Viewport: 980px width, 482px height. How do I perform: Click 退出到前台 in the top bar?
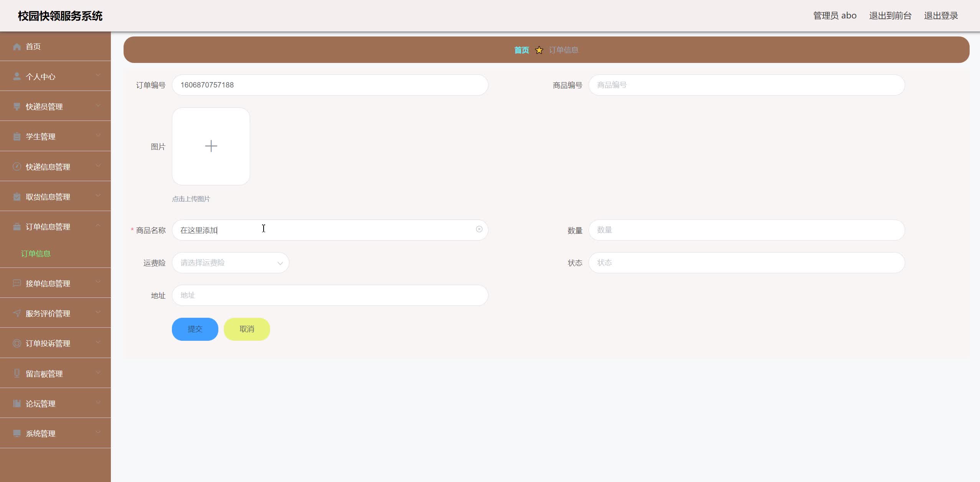pos(890,15)
